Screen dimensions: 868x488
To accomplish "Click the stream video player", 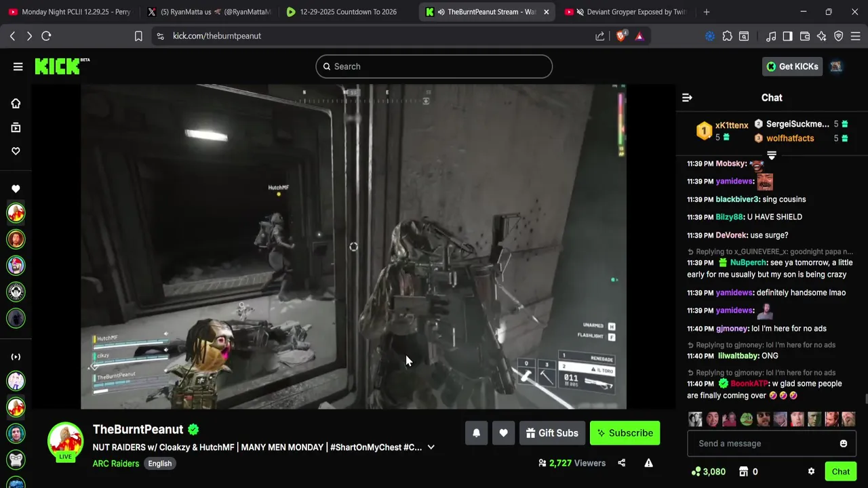I will tap(353, 247).
